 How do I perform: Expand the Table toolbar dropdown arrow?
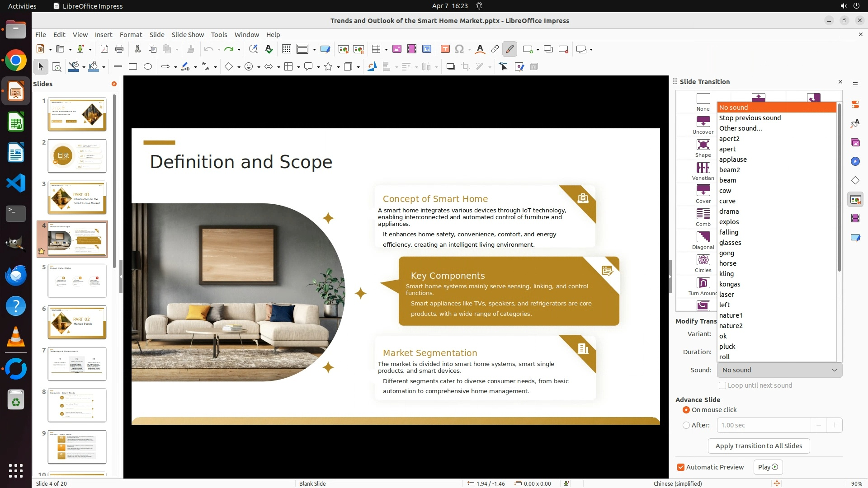(x=386, y=49)
